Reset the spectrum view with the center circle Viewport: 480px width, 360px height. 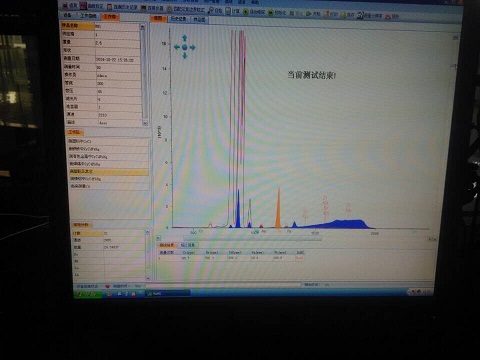click(185, 47)
